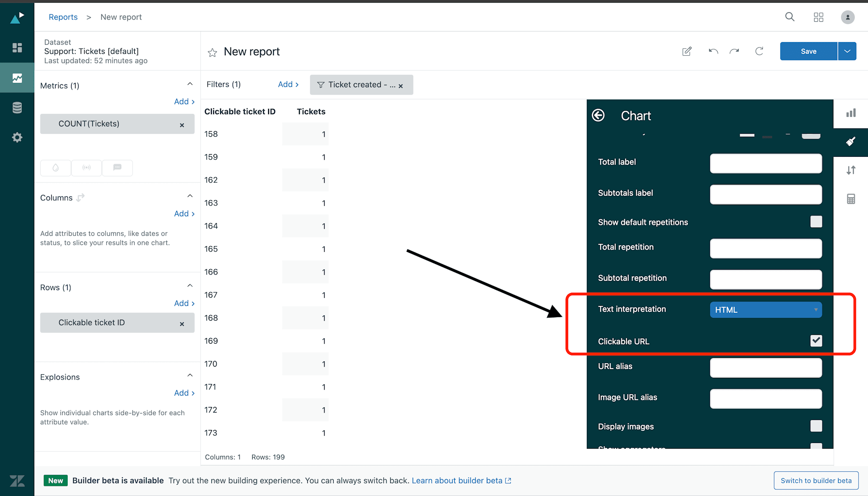This screenshot has height=496, width=868.
Task: Click Save report button
Action: (x=809, y=51)
